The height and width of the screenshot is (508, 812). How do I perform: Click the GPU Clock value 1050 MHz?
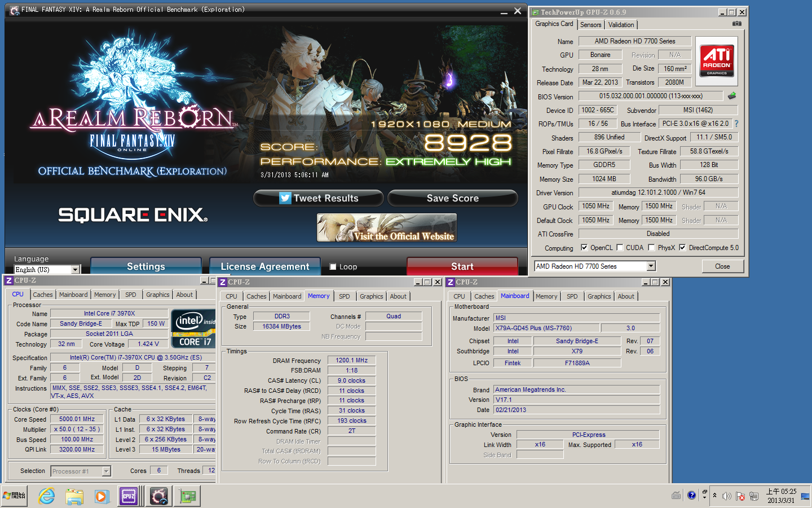[595, 207]
